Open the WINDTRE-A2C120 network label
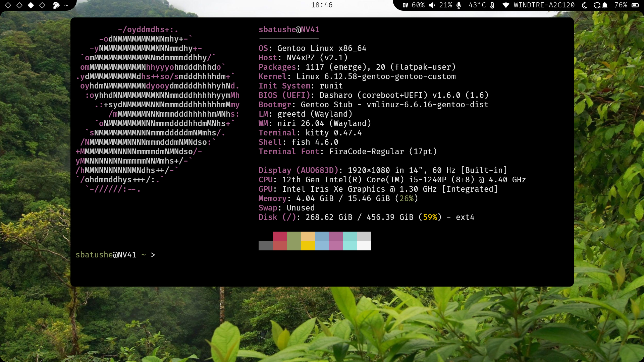This screenshot has height=362, width=644. [x=544, y=5]
